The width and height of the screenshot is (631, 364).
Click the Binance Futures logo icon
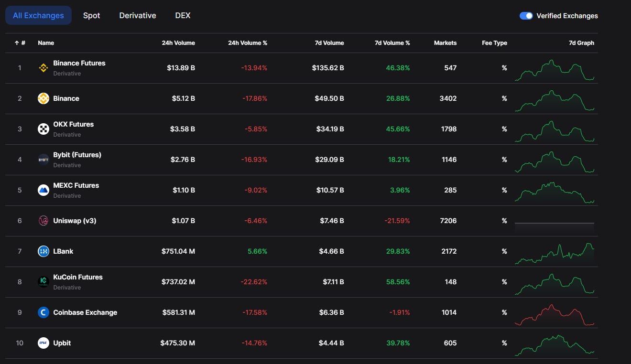pyautogui.click(x=44, y=68)
